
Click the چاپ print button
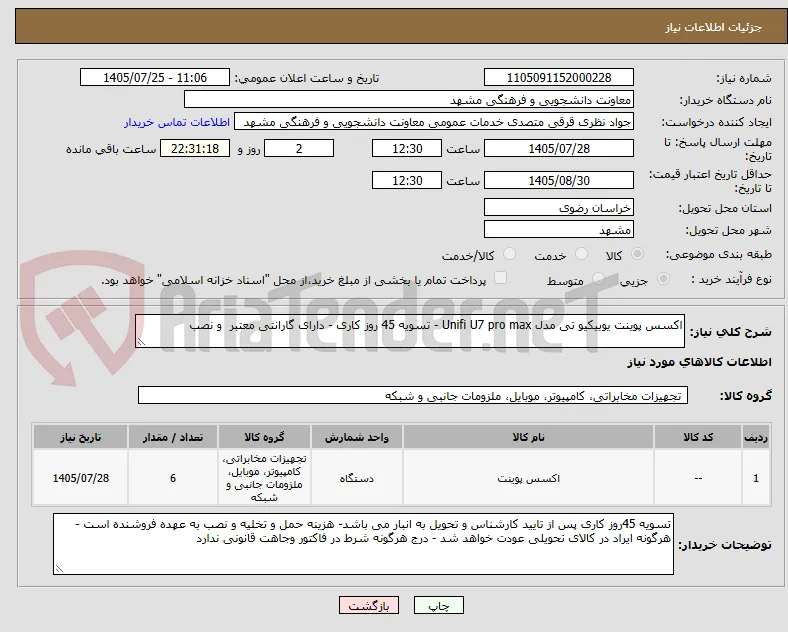[439, 605]
